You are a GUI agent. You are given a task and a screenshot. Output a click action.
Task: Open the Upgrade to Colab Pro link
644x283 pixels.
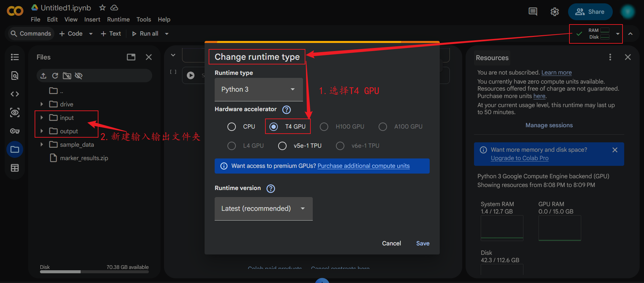click(x=519, y=158)
